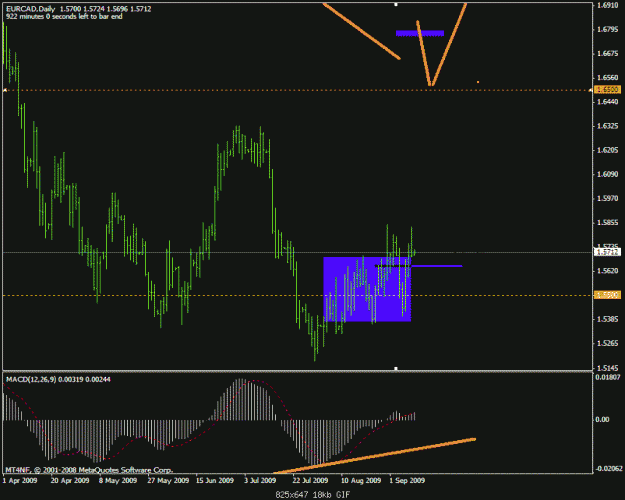
Task: Select the 1.5855 price axis label
Action: click(607, 222)
